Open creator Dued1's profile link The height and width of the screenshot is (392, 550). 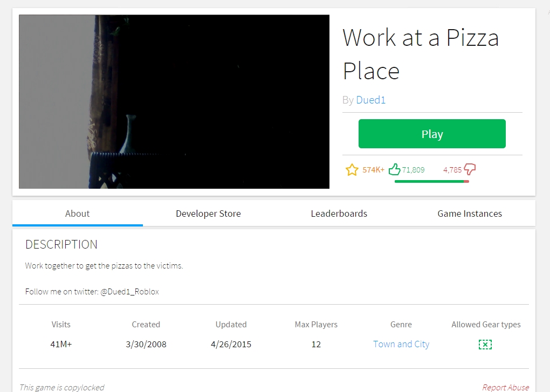tap(371, 100)
